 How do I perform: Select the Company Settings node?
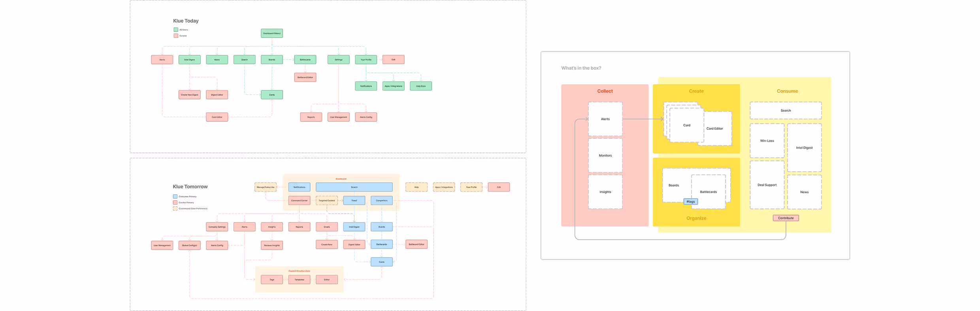coord(217,227)
